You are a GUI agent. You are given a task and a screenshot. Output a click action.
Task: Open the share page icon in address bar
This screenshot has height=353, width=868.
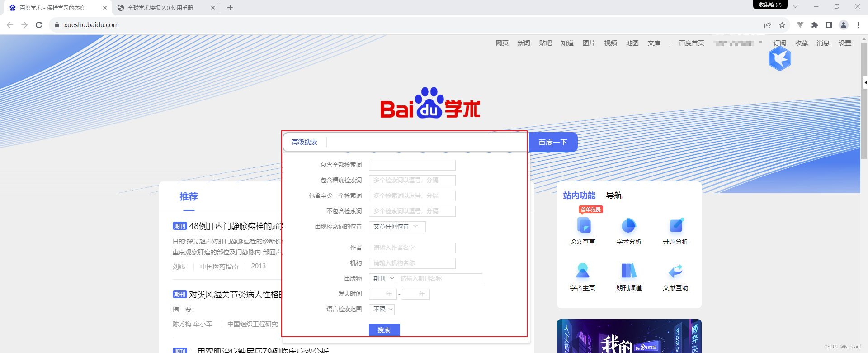[x=768, y=25]
